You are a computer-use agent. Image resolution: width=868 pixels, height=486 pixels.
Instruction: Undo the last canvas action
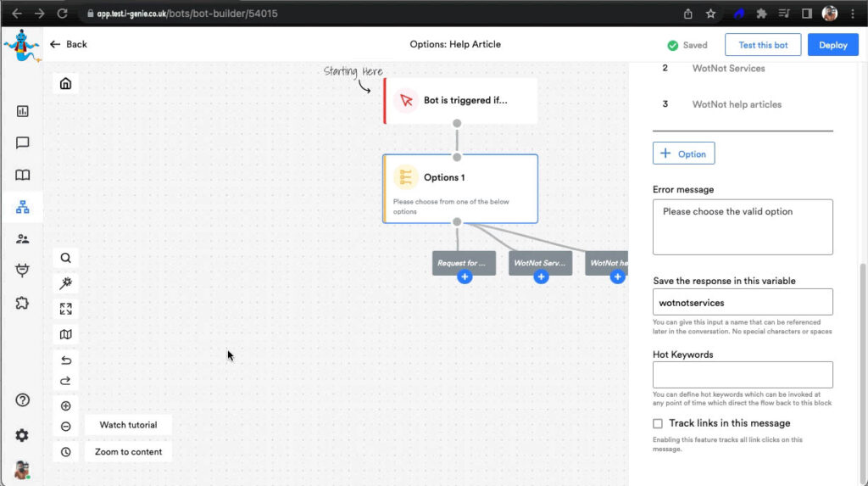(x=65, y=360)
